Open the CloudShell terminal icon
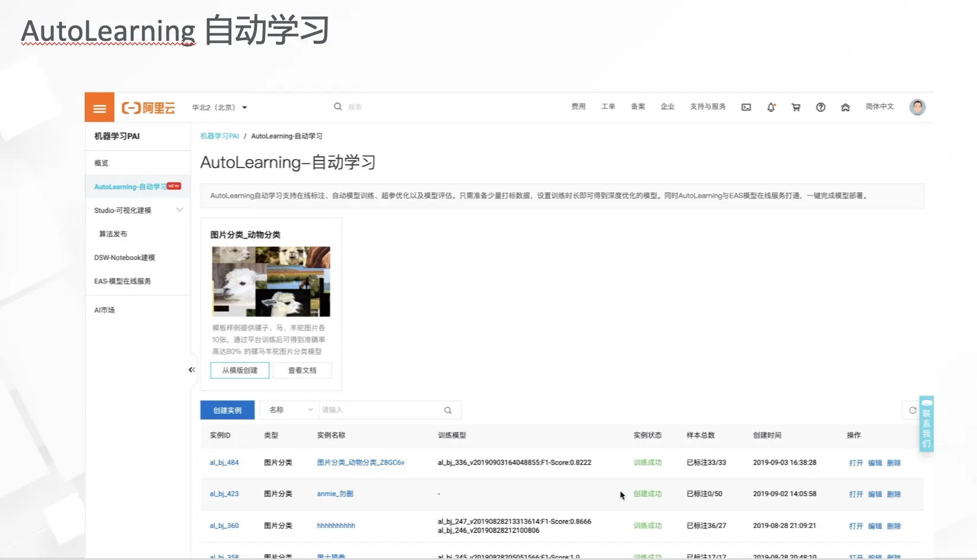977x560 pixels. 746,107
